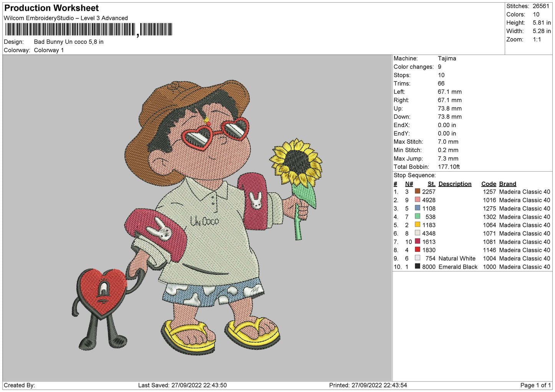This screenshot has height=392, width=555.
Task: Click the 'Un Coco' text on the shirt
Action: pyautogui.click(x=204, y=221)
